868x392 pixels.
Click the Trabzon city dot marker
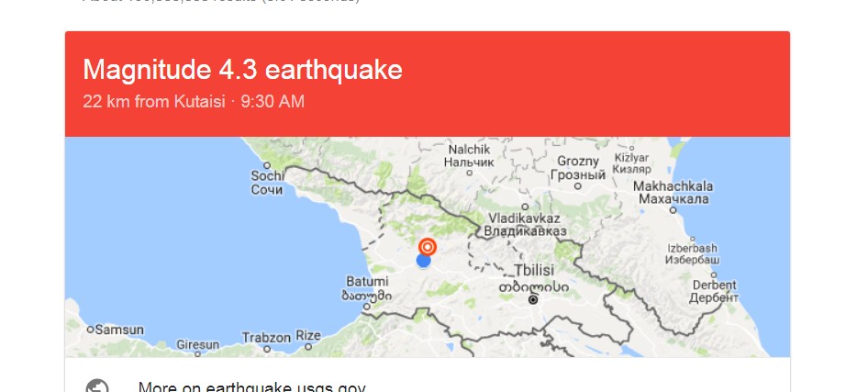click(267, 348)
